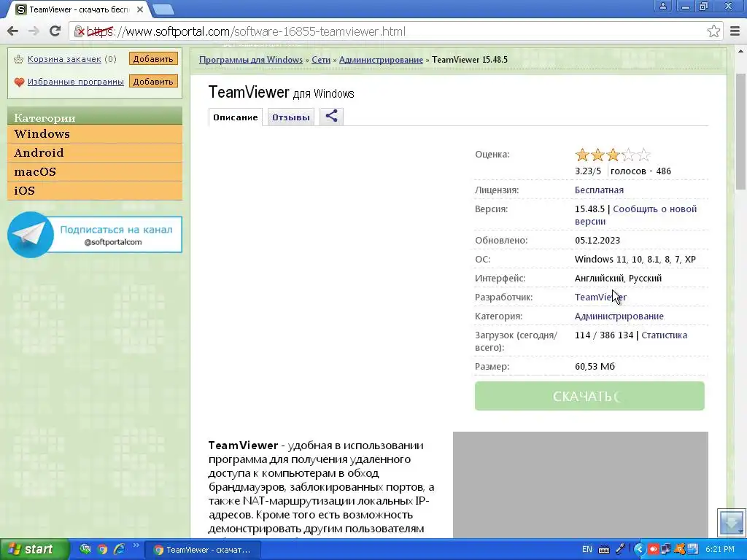747x560 pixels.
Task: Open the Избранные программы link
Action: (x=76, y=82)
